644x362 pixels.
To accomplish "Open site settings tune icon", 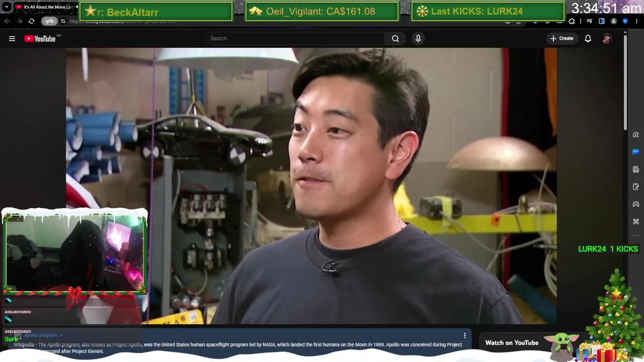I will [63, 21].
